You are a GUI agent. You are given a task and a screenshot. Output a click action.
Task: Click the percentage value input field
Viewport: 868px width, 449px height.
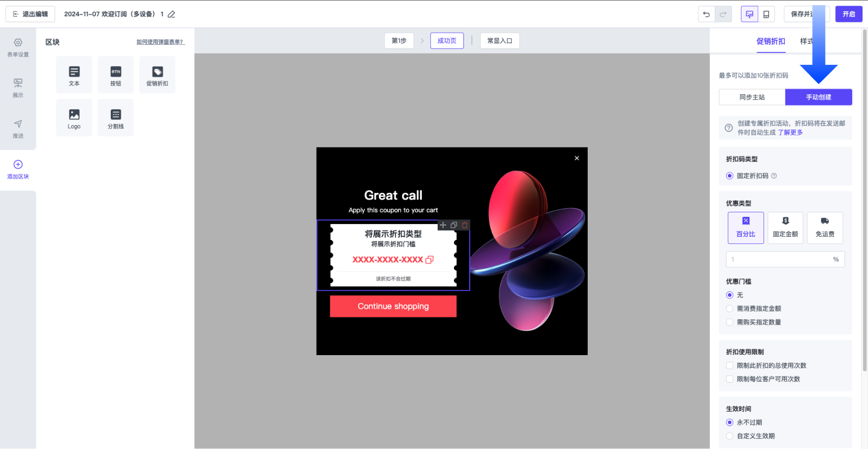(x=779, y=259)
